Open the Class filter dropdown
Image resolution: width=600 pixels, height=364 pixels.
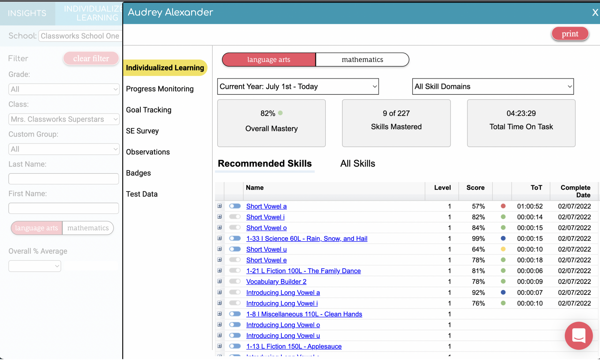pos(64,119)
